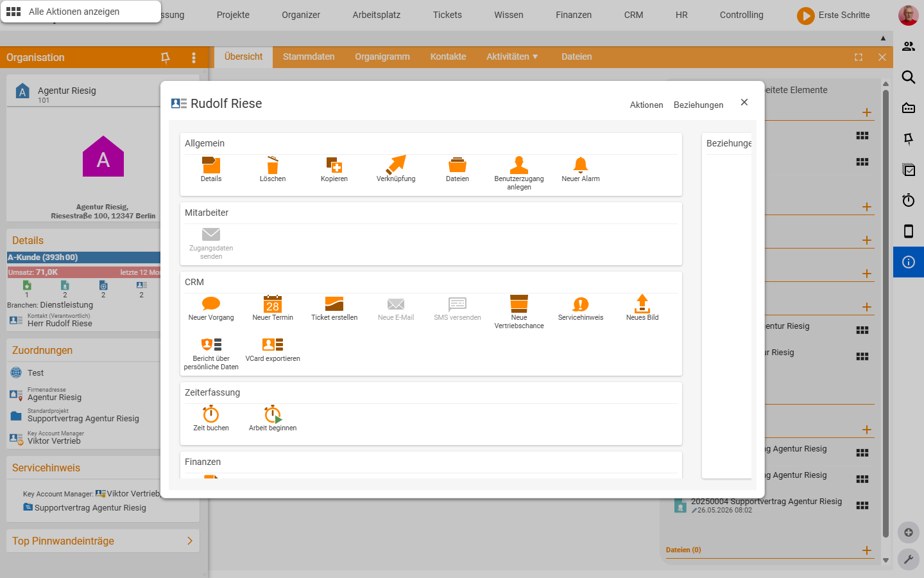Open Supportvertrag Agentur Riesig Standardprojekt

coord(83,419)
